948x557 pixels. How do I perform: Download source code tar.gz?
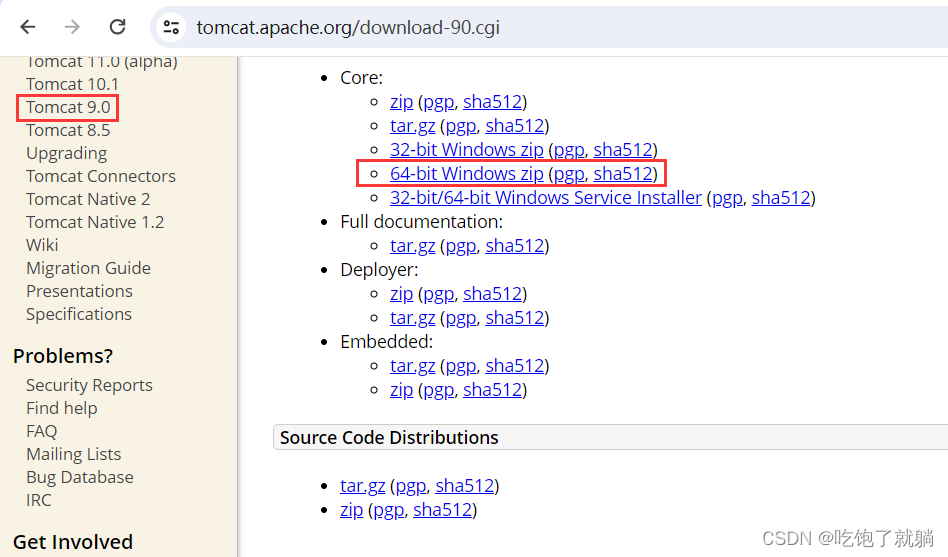(x=362, y=486)
